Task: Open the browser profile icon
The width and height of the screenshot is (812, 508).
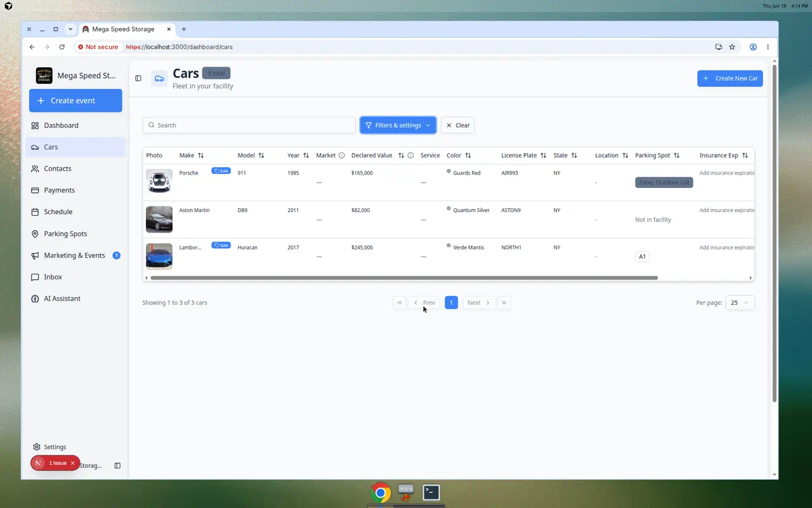Action: click(753, 47)
